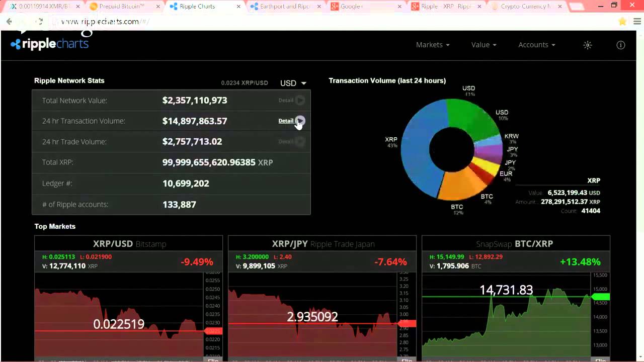The width and height of the screenshot is (644, 362).
Task: Click the 'Top Markets' heading
Action: 55,226
